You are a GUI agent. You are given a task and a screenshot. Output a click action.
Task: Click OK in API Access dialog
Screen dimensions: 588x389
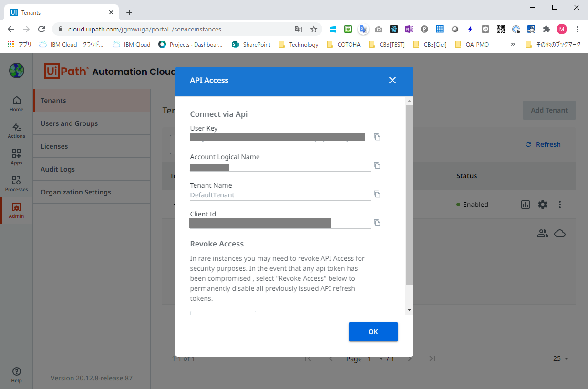click(x=373, y=332)
